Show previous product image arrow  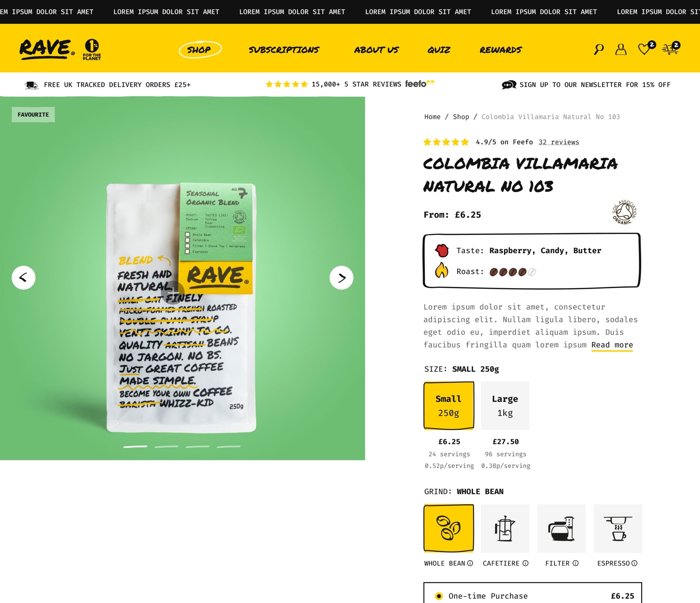coord(23,278)
